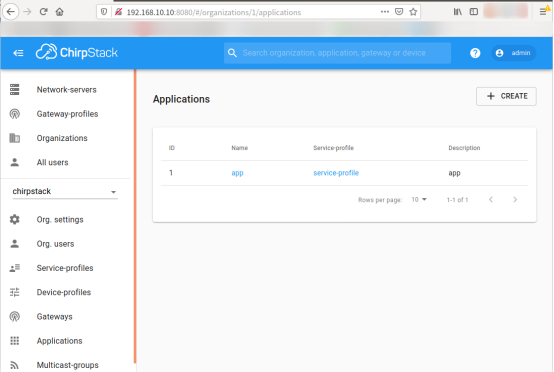Viewport: 554px width, 372px height.
Task: Click the CREATE application button
Action: [x=506, y=96]
